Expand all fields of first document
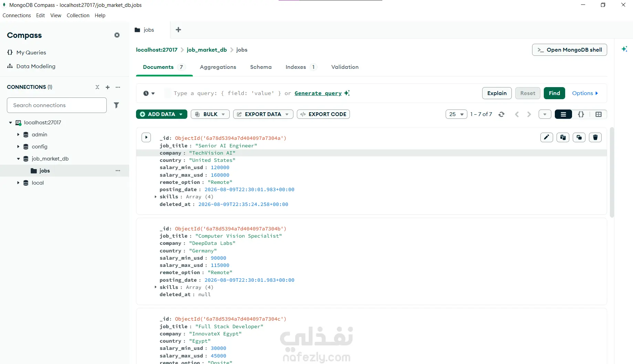Viewport: 633px width, 364px height. point(146,137)
